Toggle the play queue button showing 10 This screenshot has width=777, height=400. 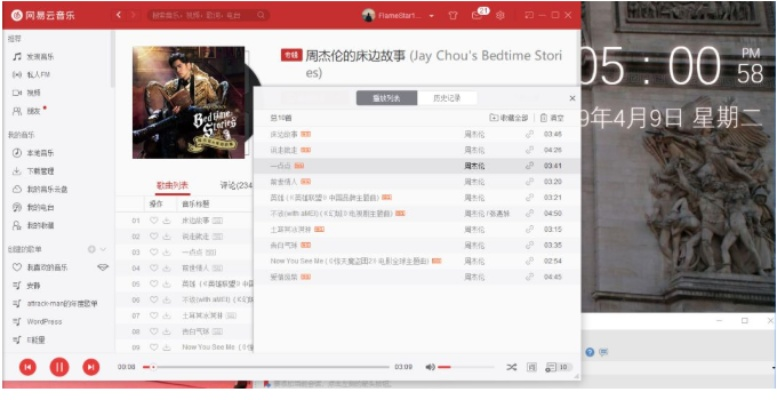pyautogui.click(x=557, y=367)
